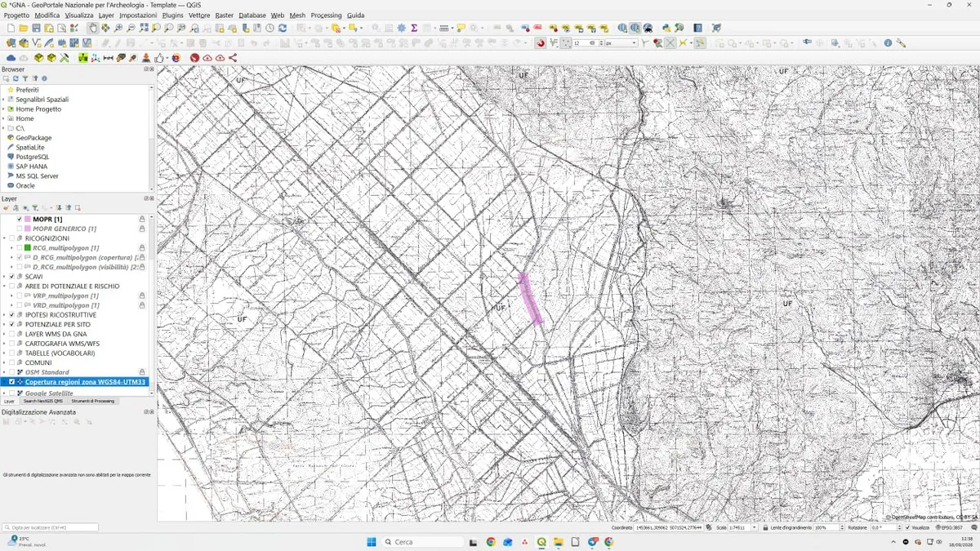Open layer styling brush icon in Layer panel
Image resolution: width=980 pixels, height=551 pixels.
(6, 207)
